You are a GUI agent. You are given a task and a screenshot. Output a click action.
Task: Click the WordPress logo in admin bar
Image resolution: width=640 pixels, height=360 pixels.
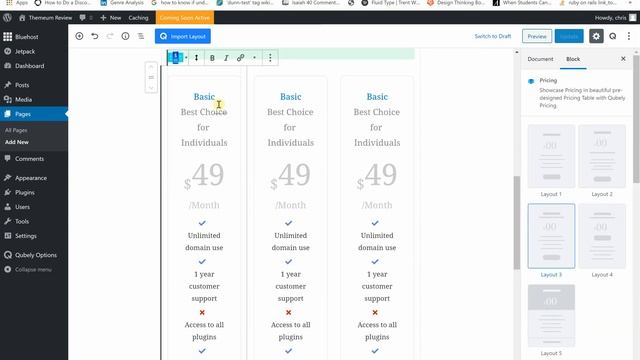coord(7,18)
